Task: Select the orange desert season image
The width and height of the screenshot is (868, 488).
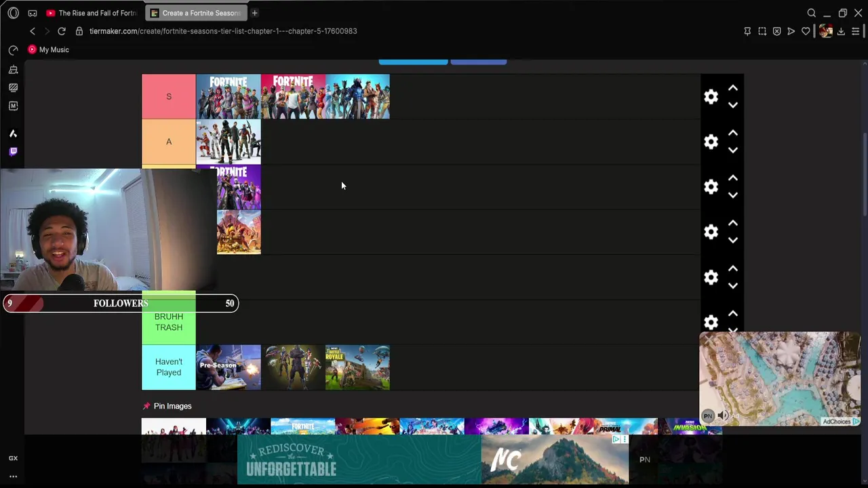Action: click(239, 232)
